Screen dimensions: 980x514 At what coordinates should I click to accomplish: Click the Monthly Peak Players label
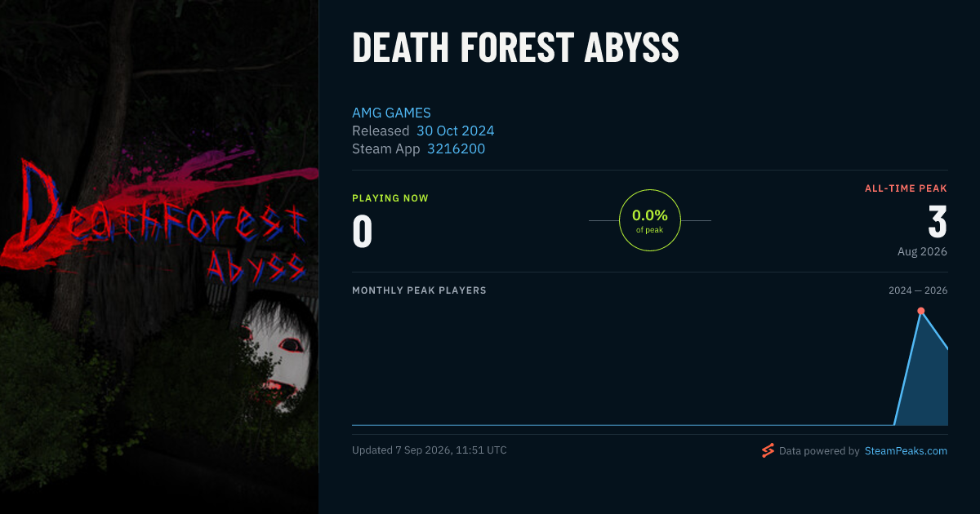click(419, 290)
